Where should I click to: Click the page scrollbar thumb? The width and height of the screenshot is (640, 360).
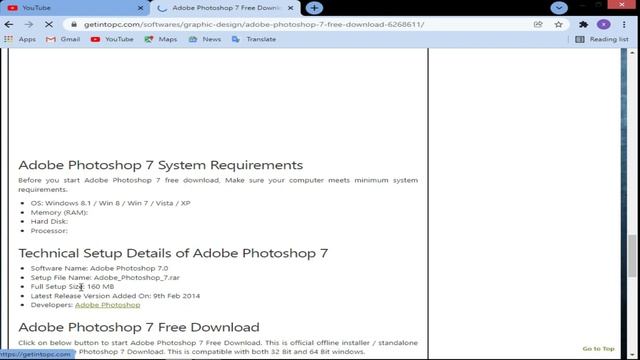(x=632, y=256)
